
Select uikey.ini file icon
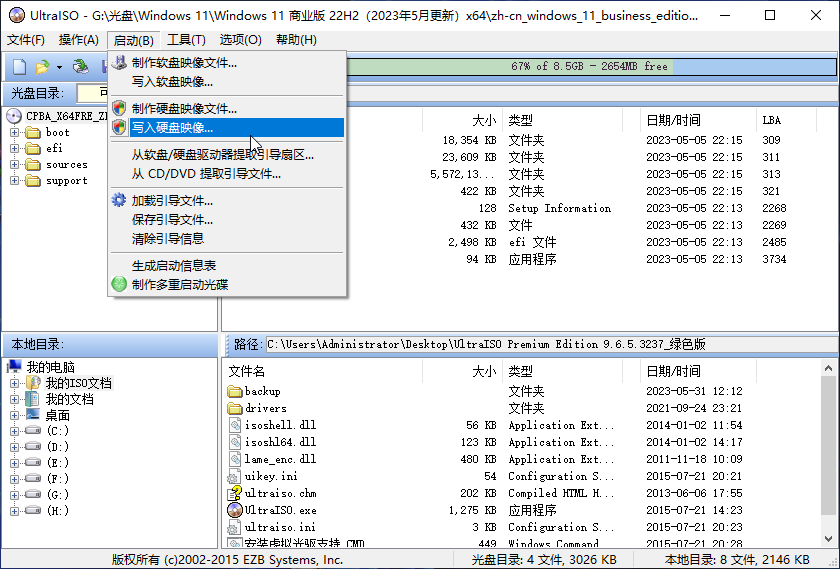pos(235,476)
